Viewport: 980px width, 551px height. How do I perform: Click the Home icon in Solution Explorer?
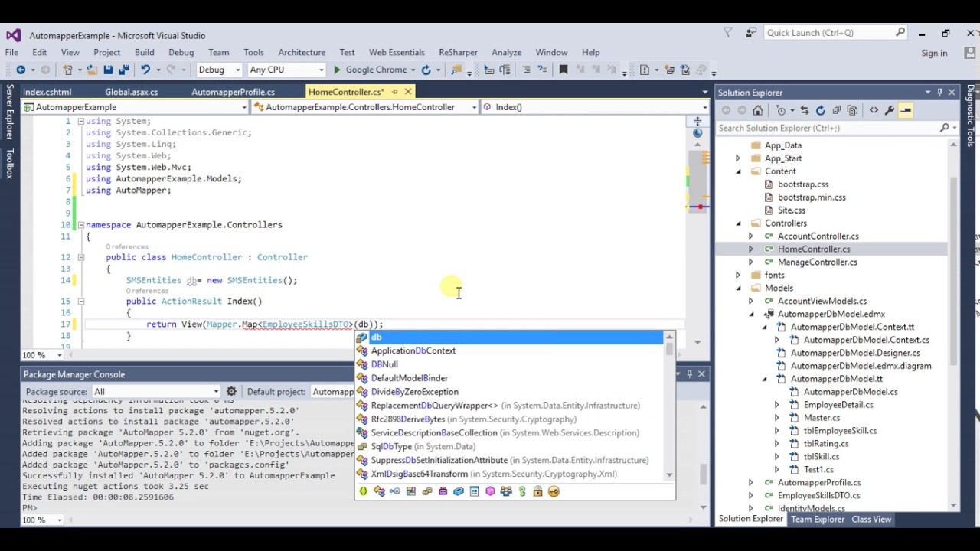757,110
